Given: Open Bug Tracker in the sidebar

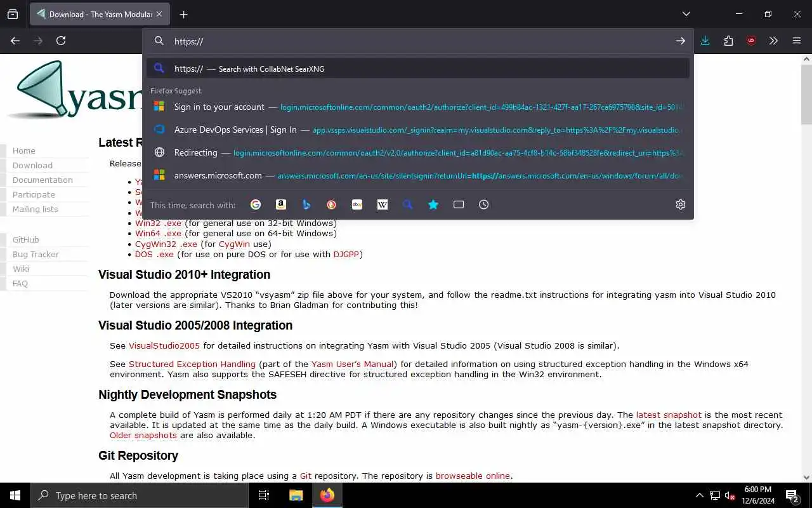Looking at the screenshot, I should point(36,254).
